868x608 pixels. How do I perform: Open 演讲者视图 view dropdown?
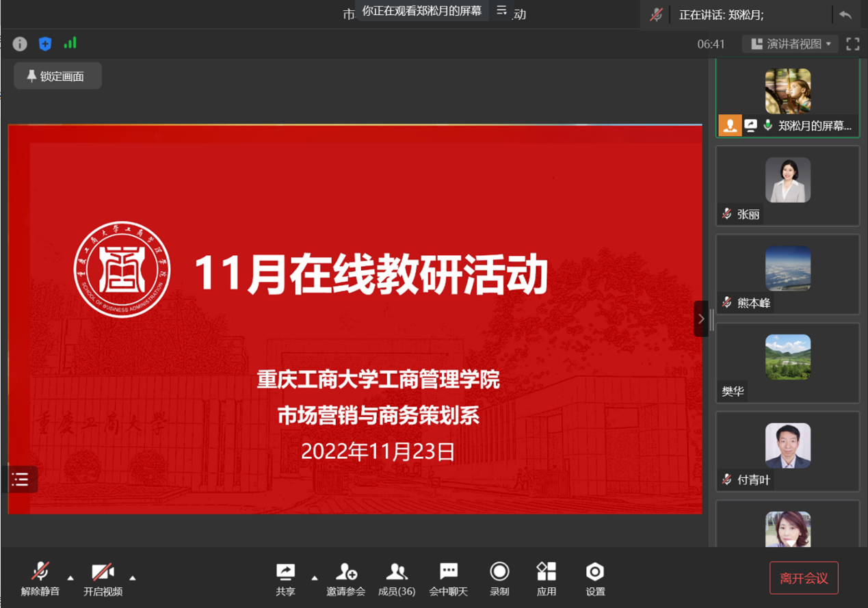click(x=790, y=44)
